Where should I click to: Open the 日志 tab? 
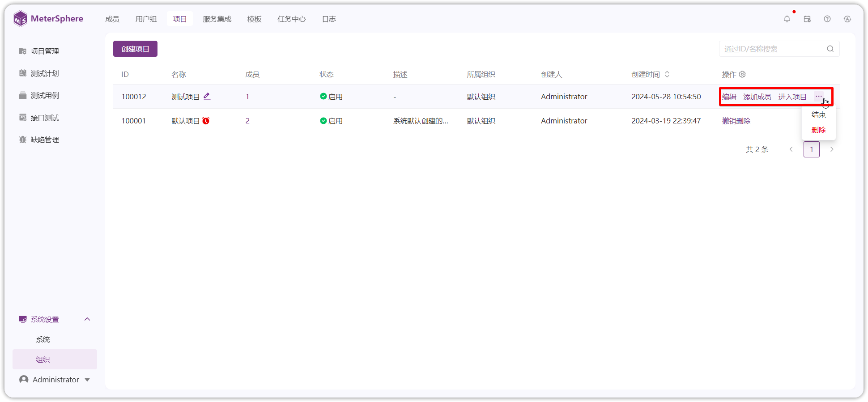(329, 19)
